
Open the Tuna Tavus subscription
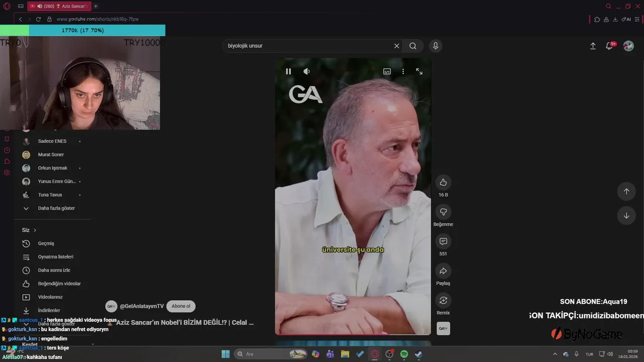pyautogui.click(x=50, y=195)
